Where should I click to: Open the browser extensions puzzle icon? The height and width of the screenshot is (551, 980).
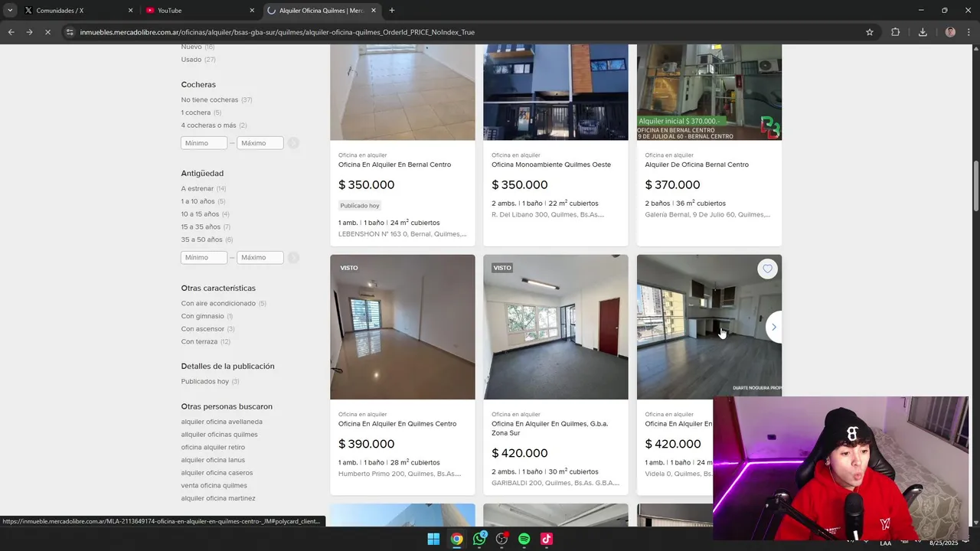click(895, 32)
